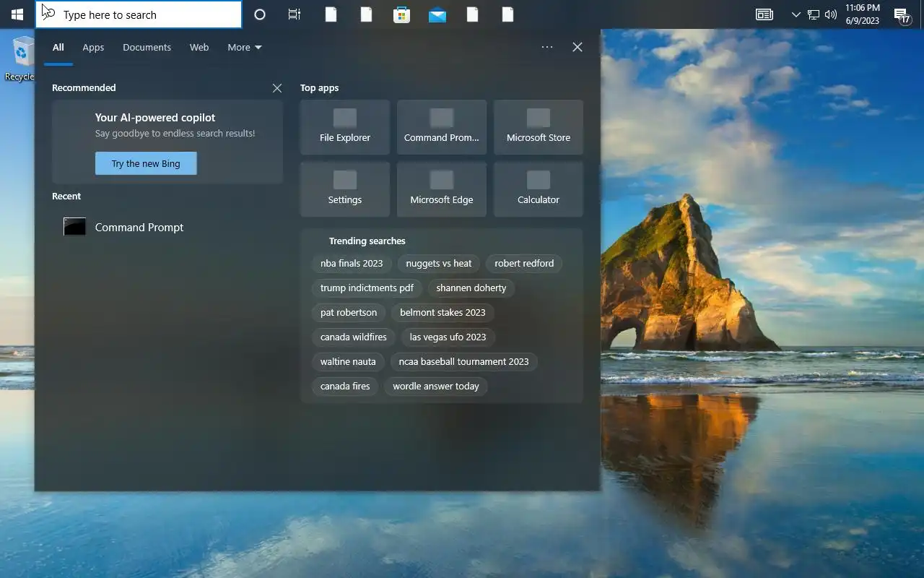Search trending canada wildfires

tap(354, 337)
